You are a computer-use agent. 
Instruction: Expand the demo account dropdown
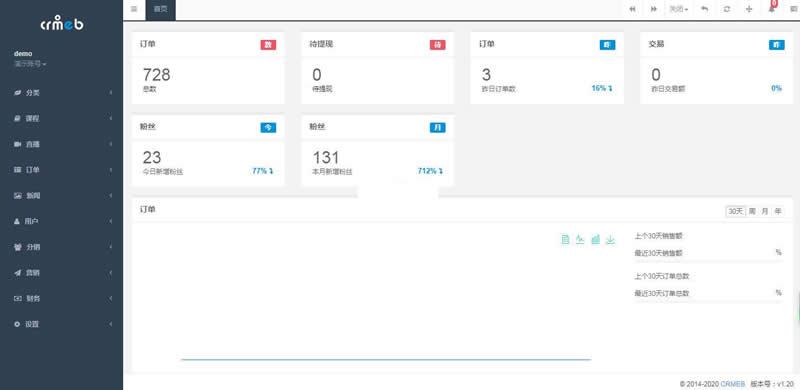click(30, 64)
